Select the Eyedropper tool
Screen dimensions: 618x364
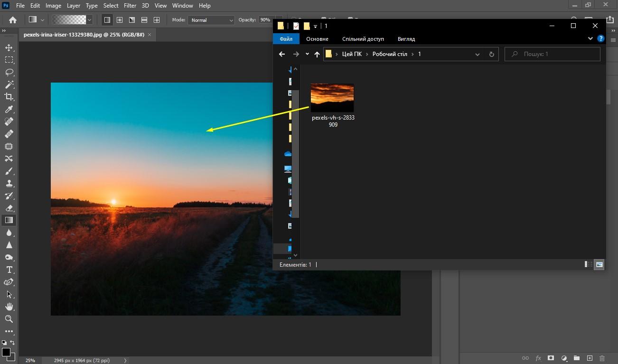tap(9, 109)
